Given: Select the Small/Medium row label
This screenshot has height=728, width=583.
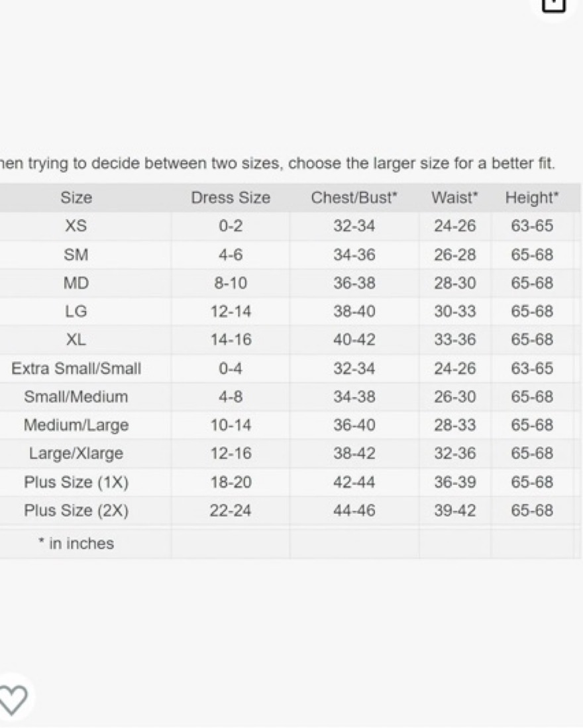Looking at the screenshot, I should (76, 397).
